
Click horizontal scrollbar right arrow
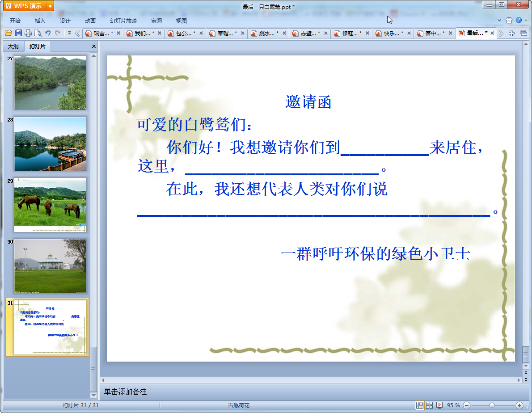click(519, 380)
